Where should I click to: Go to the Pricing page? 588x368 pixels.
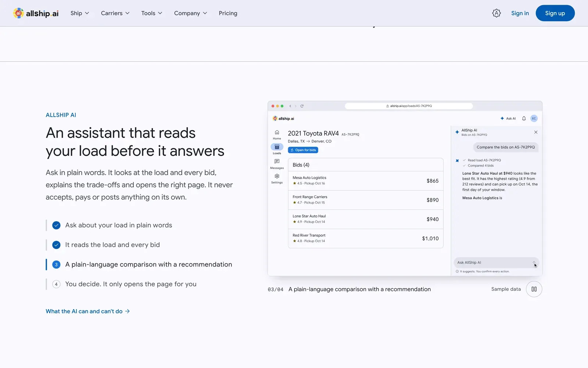click(x=228, y=13)
